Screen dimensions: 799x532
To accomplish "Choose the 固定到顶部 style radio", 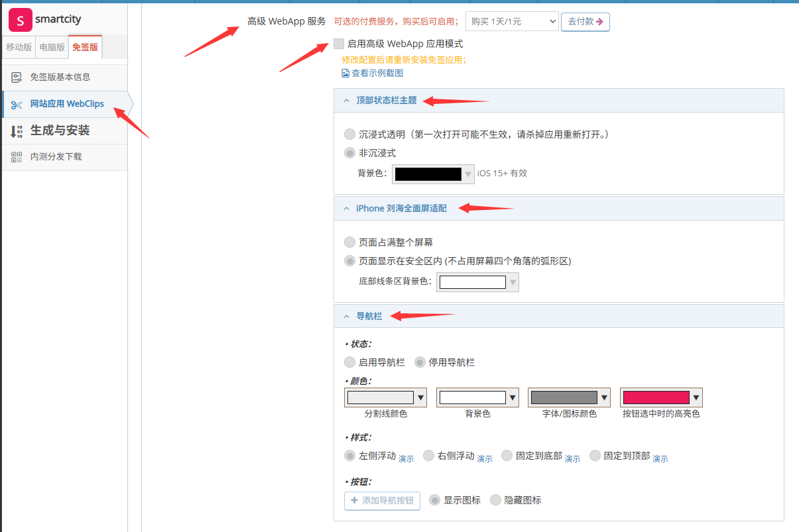I will pyautogui.click(x=595, y=456).
